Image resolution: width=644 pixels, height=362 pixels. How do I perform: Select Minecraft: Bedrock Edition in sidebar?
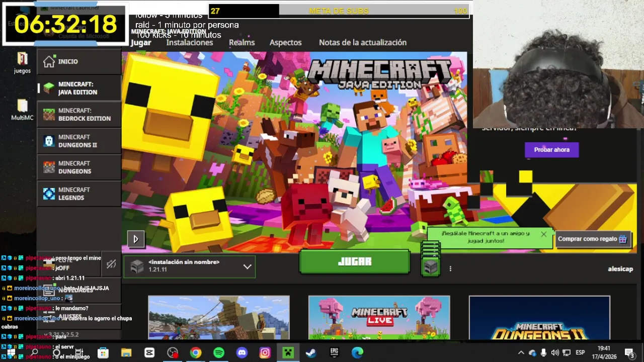coord(79,114)
